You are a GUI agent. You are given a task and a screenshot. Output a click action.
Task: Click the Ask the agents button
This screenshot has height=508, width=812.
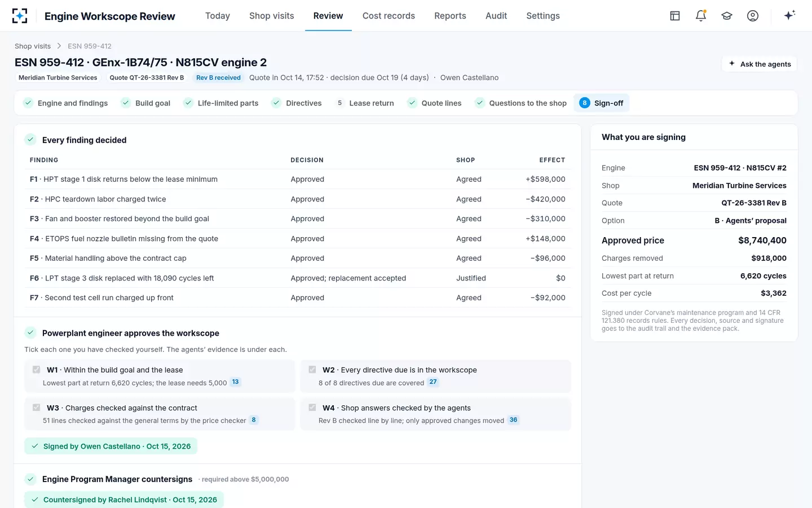click(760, 64)
